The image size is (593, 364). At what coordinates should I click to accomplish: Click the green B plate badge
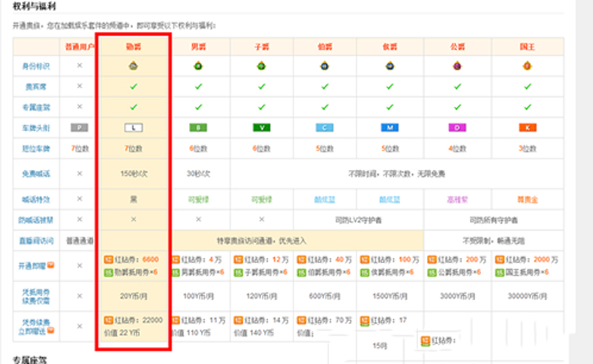coord(198,128)
